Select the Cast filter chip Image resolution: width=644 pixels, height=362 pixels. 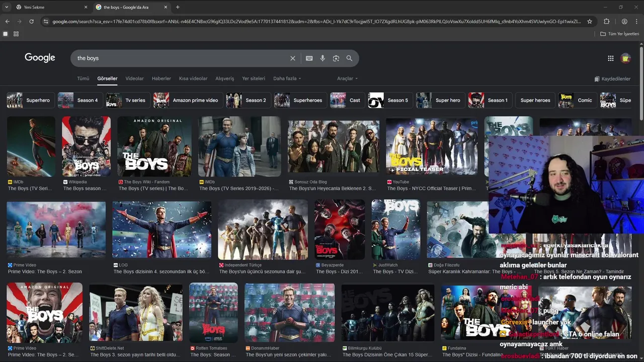point(347,100)
